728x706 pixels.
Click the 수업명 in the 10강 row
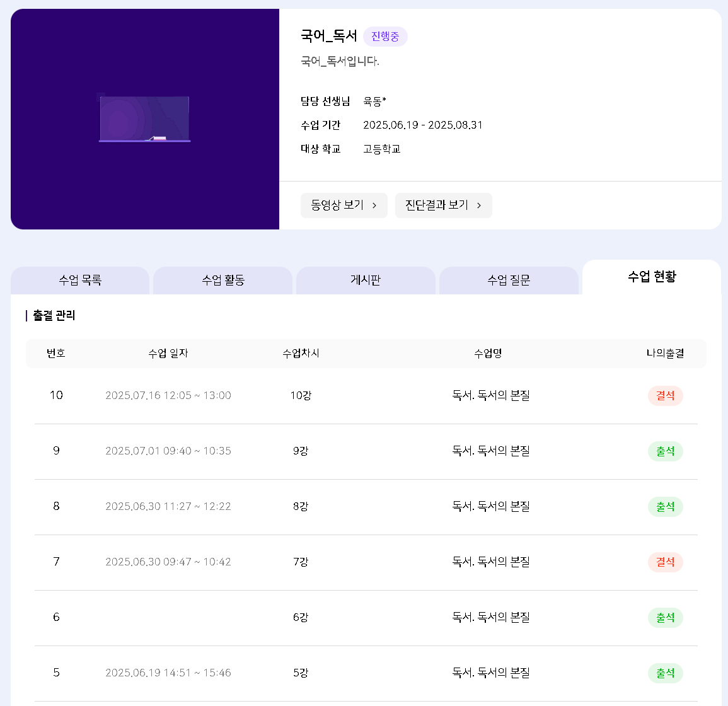[490, 396]
